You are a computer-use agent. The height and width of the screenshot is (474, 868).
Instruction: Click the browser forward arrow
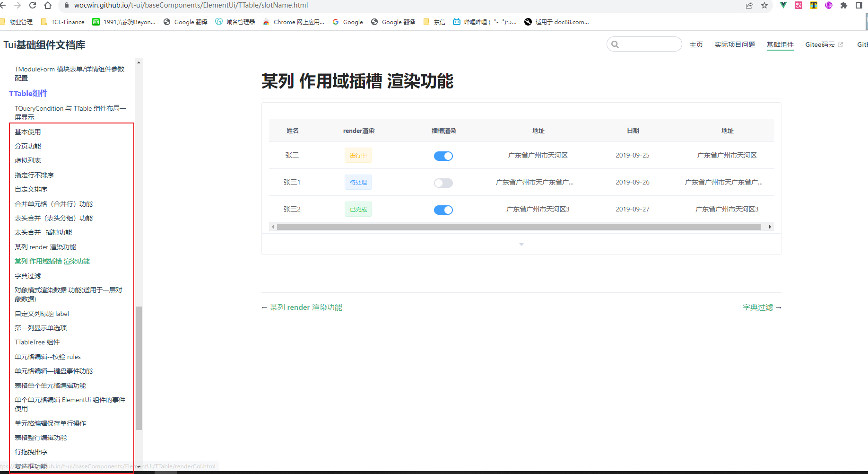pyautogui.click(x=17, y=5)
